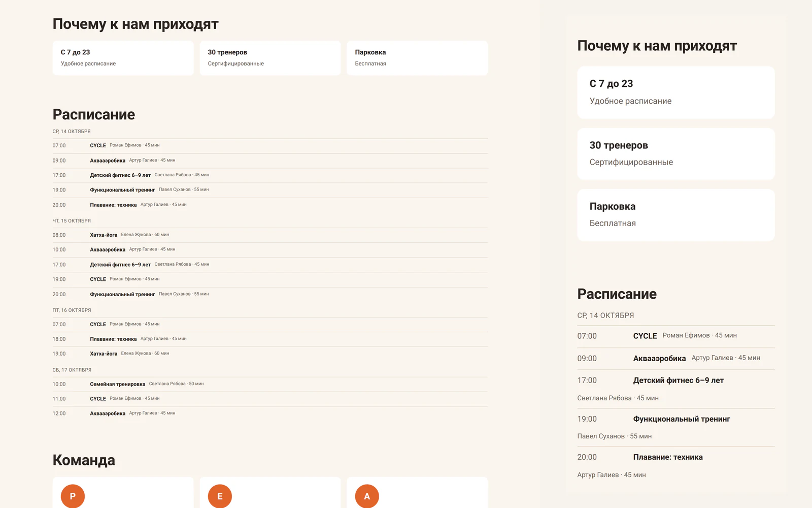Click 'Функциональный тренинг' in Thursday 20:00 row
The image size is (812, 508).
(122, 295)
